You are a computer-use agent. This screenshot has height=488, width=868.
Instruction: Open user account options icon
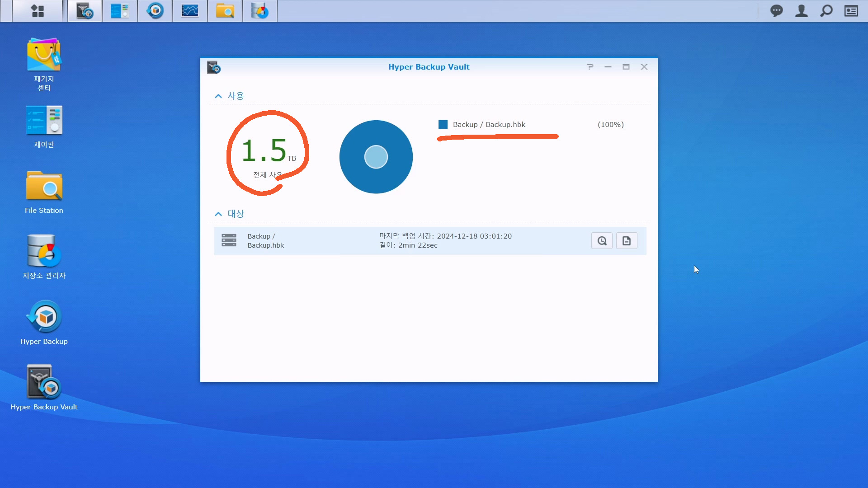coord(801,11)
